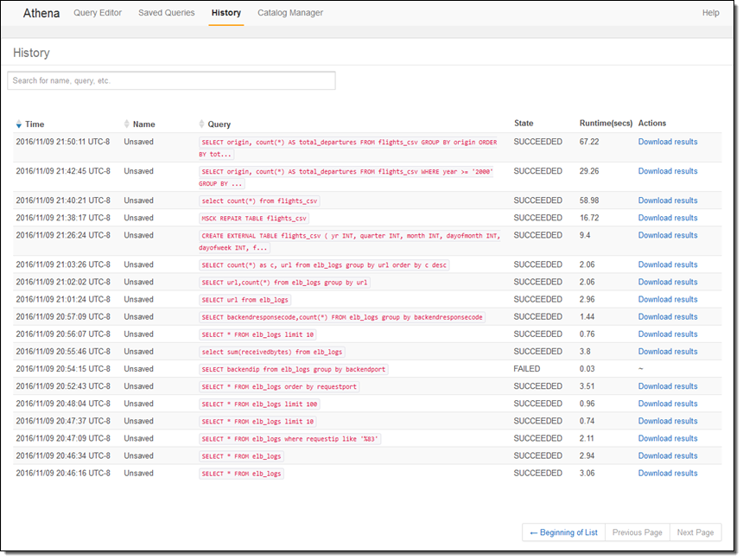Open the Catalog Manager tab
Viewport: 743px width, 560px height.
pyautogui.click(x=290, y=13)
